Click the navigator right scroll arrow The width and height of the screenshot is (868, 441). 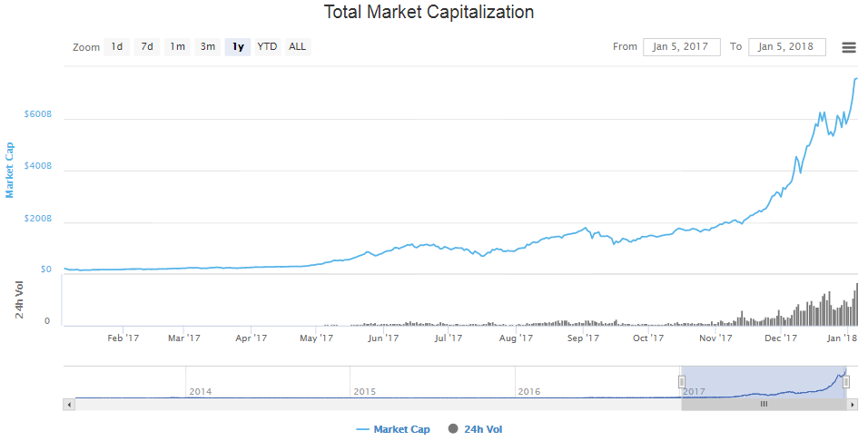[852, 405]
